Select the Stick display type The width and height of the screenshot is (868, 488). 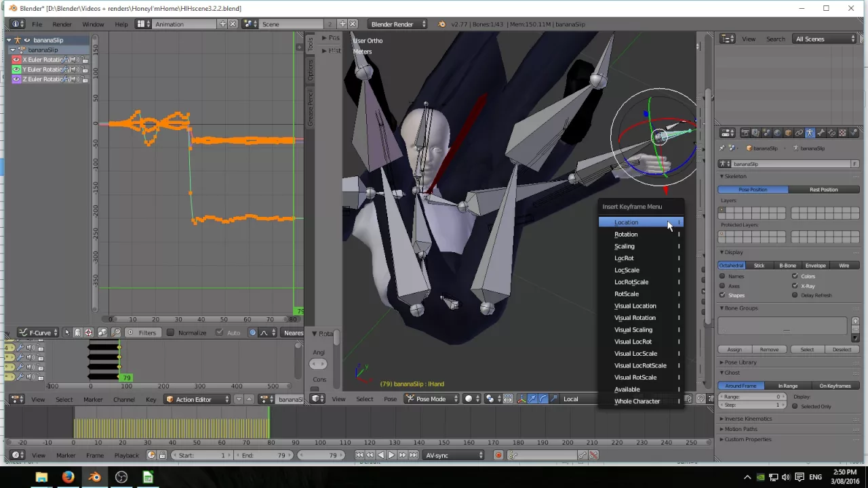click(759, 266)
